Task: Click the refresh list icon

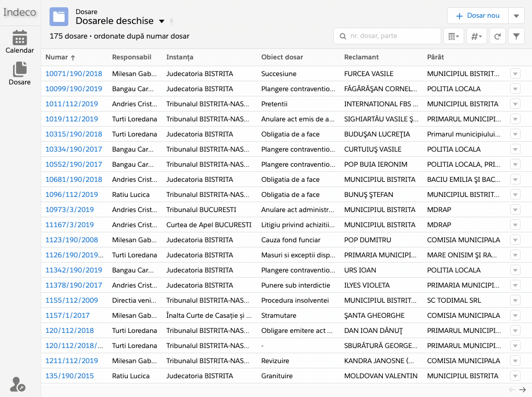Action: 498,36
